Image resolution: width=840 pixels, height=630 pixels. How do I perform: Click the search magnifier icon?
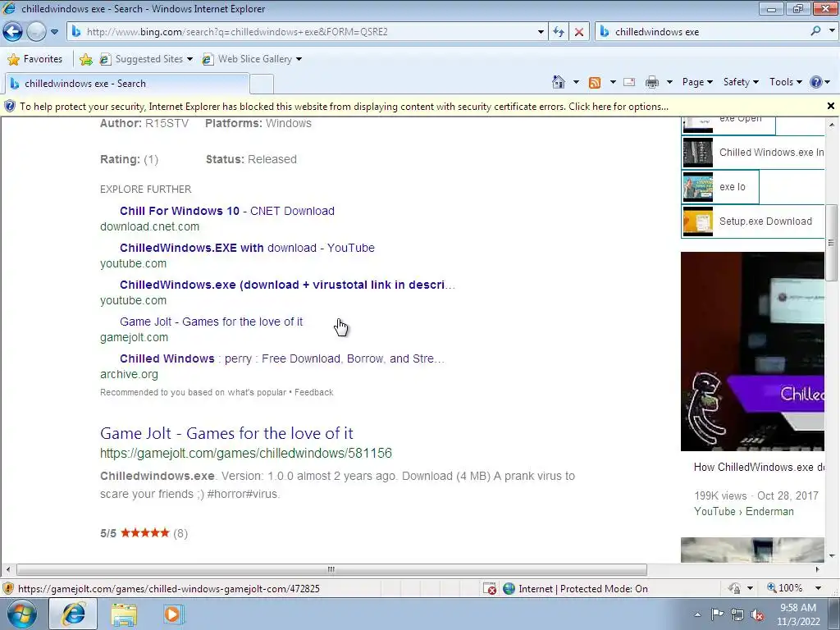(x=816, y=31)
